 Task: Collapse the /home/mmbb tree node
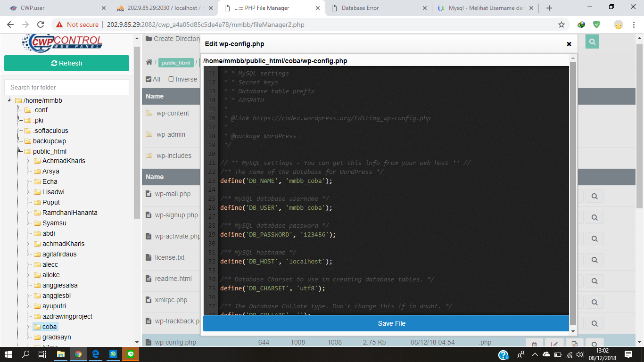9,100
